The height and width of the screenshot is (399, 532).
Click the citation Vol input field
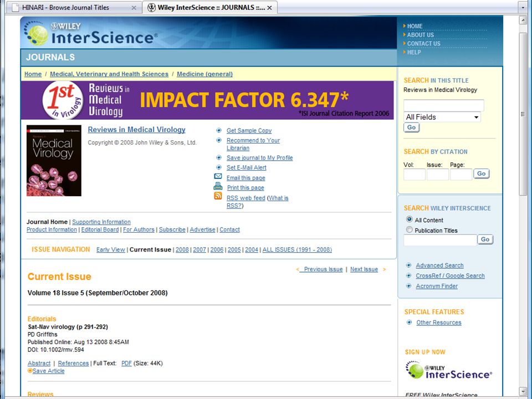click(415, 175)
